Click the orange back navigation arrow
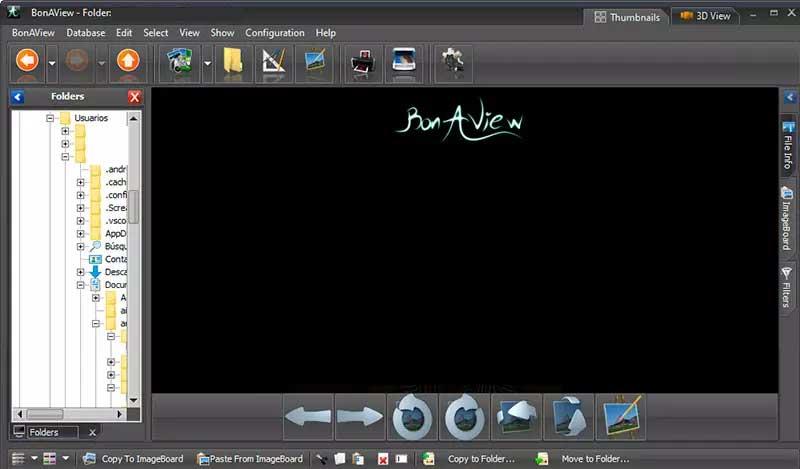The image size is (800, 469). [x=26, y=64]
